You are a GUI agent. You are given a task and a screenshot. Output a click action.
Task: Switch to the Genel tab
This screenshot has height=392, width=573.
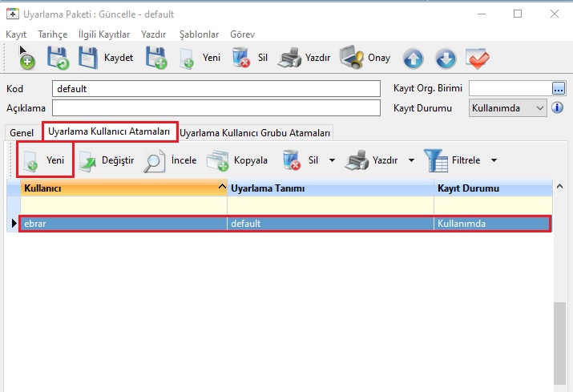[x=22, y=132]
